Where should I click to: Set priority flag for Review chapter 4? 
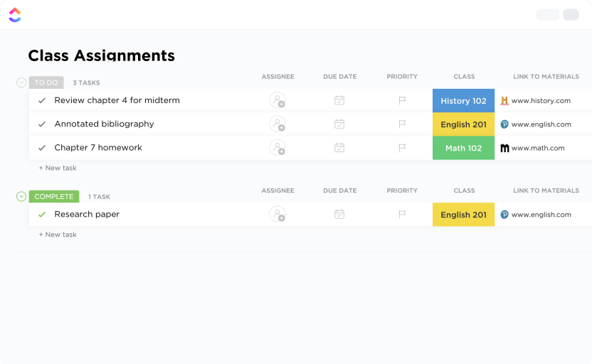402,101
